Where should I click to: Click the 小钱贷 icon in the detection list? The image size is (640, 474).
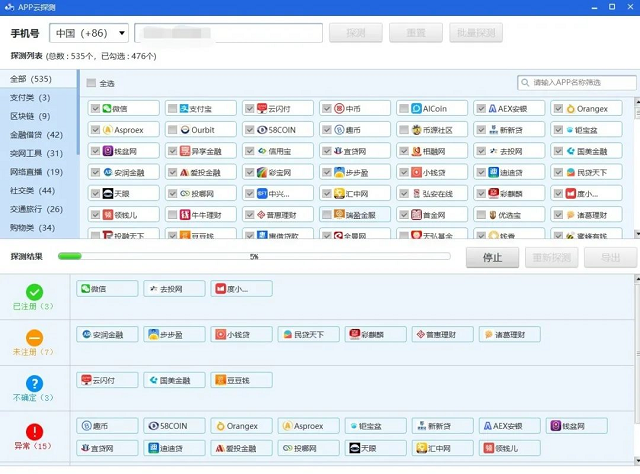point(416,172)
